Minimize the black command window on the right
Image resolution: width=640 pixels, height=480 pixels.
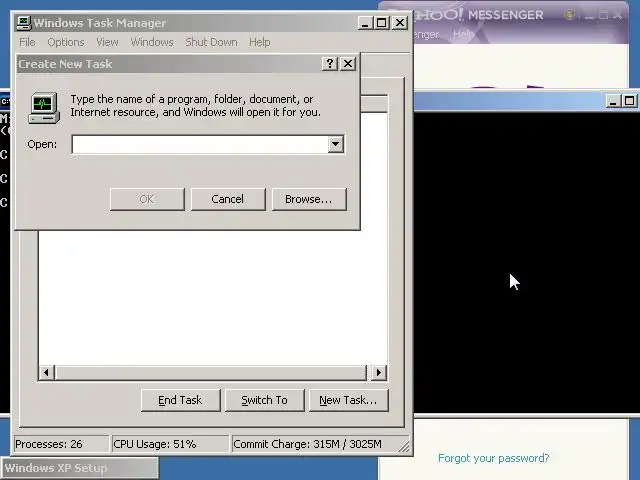click(x=612, y=101)
